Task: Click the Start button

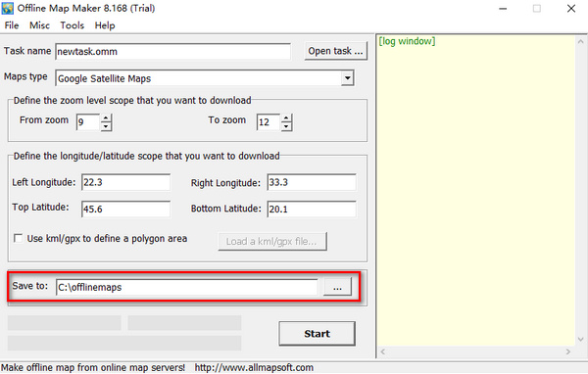Action: pos(317,334)
